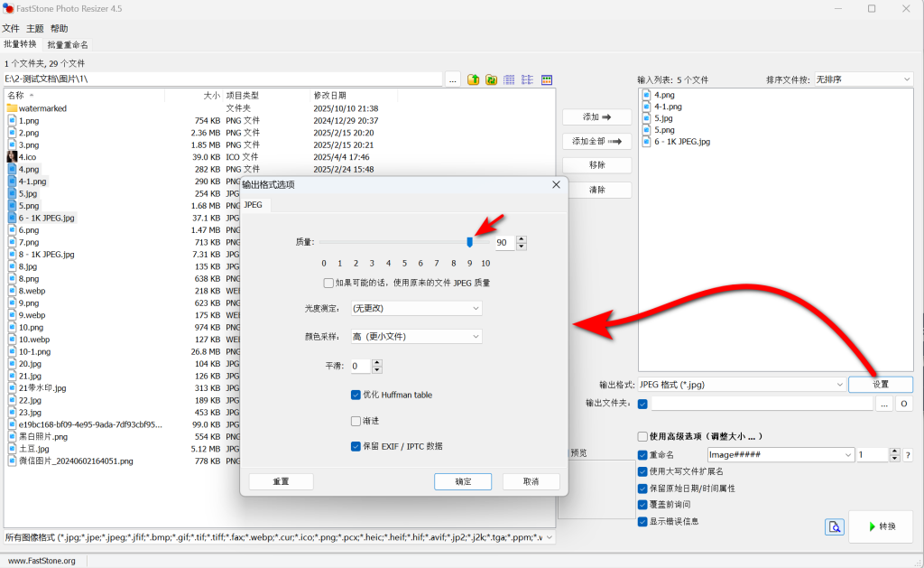The height and width of the screenshot is (568, 924).
Task: Click the 确定 button
Action: point(463,482)
